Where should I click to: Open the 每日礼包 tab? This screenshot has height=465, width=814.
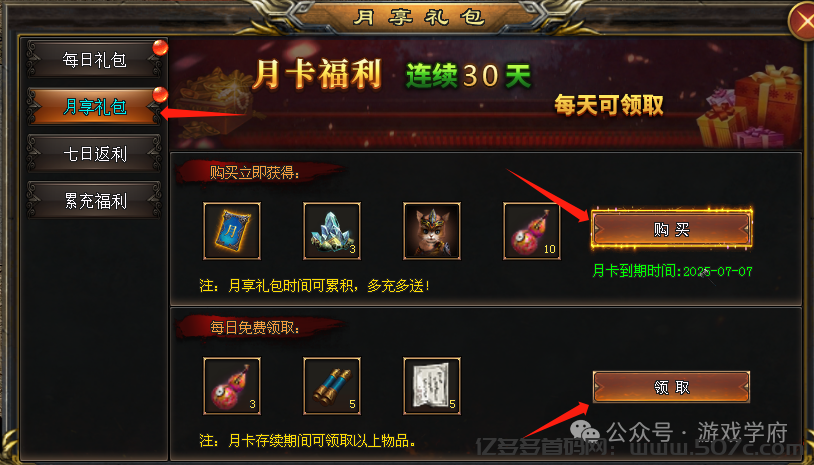coord(94,60)
